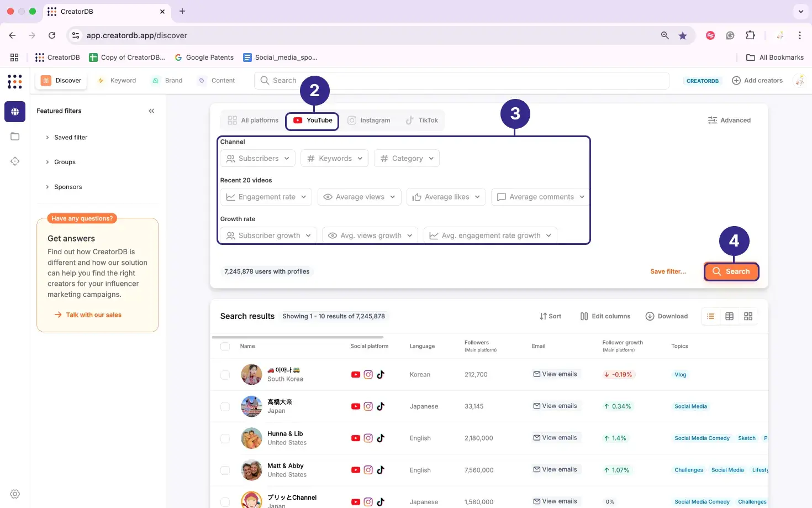Screen dimensions: 812x508
Task: Expand the Sponsors section
Action: 64,187
